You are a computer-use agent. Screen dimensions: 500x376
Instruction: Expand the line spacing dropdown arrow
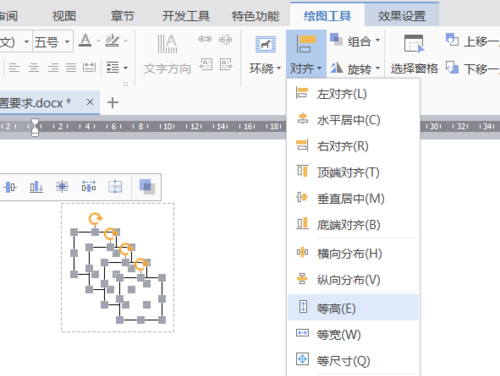[x=126, y=68]
